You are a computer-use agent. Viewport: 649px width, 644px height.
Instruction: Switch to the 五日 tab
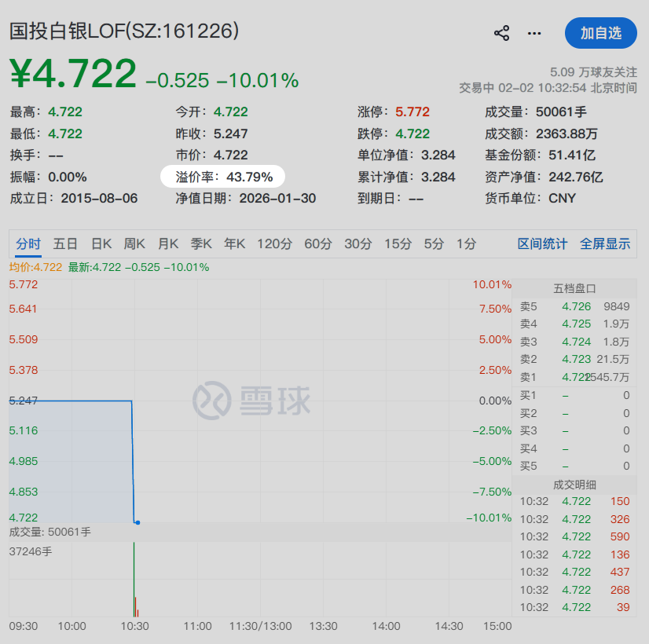click(x=65, y=243)
